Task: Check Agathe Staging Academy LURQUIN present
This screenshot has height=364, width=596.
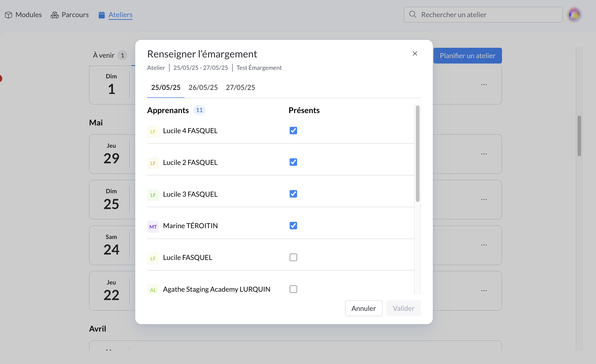Action: pyautogui.click(x=293, y=289)
